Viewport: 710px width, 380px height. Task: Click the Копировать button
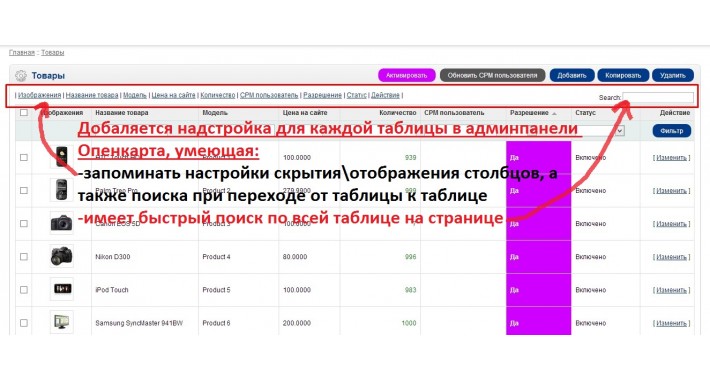tap(623, 76)
